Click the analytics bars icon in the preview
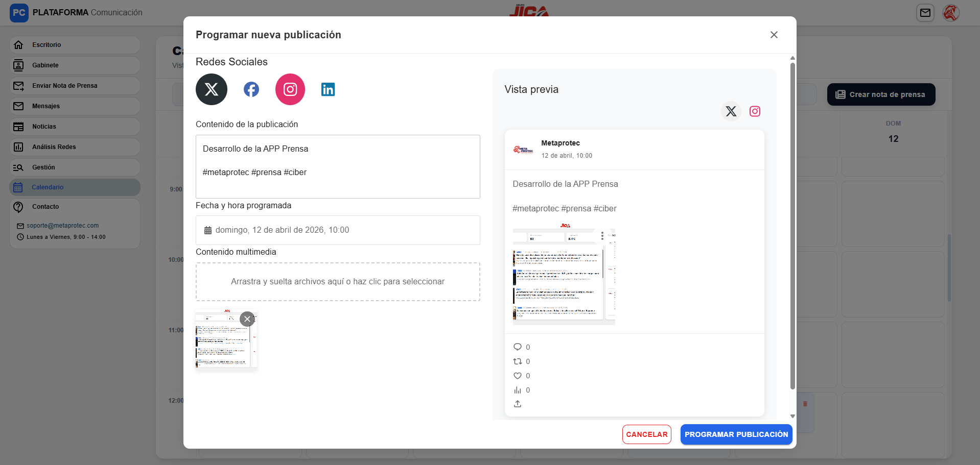This screenshot has width=980, height=465. click(518, 389)
